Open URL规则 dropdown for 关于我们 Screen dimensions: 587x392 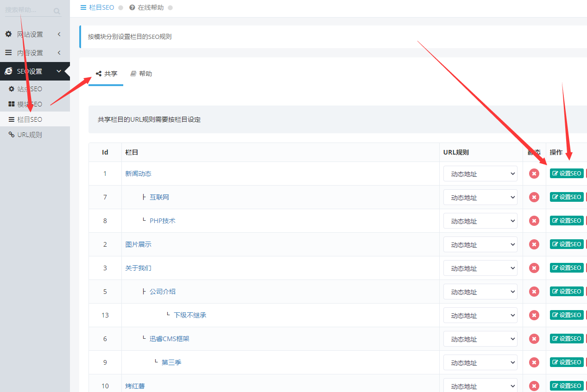point(480,268)
